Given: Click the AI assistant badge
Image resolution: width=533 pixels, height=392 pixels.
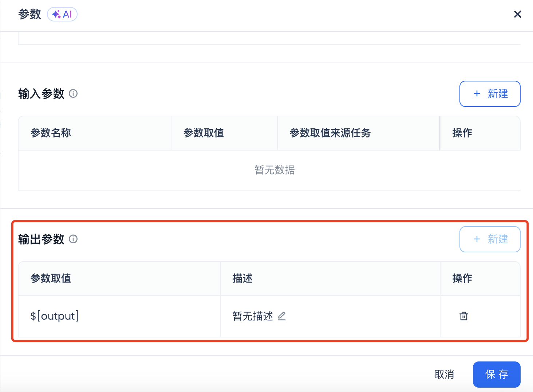Looking at the screenshot, I should pyautogui.click(x=62, y=14).
